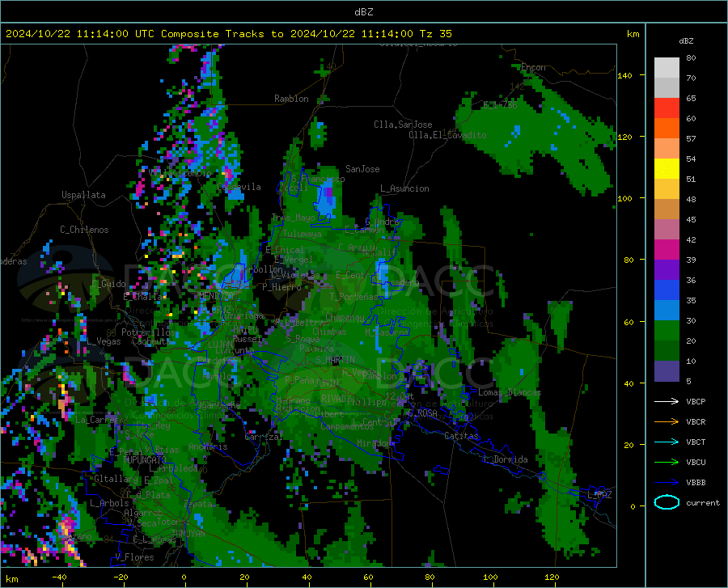Click the 'Gltallary' map label

pyautogui.click(x=116, y=479)
